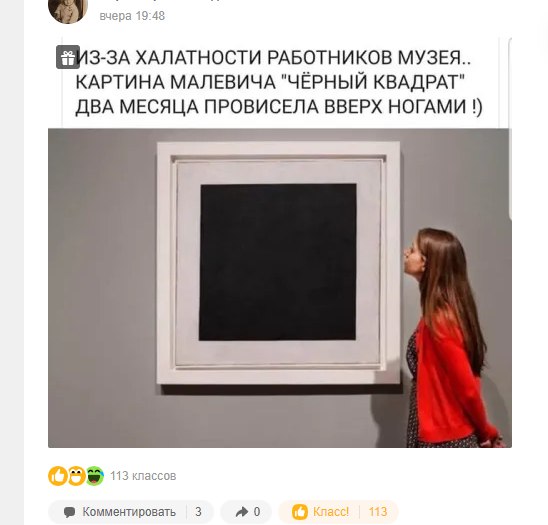The width and height of the screenshot is (548, 525).
Task: Click the comment count 3
Action: [198, 512]
